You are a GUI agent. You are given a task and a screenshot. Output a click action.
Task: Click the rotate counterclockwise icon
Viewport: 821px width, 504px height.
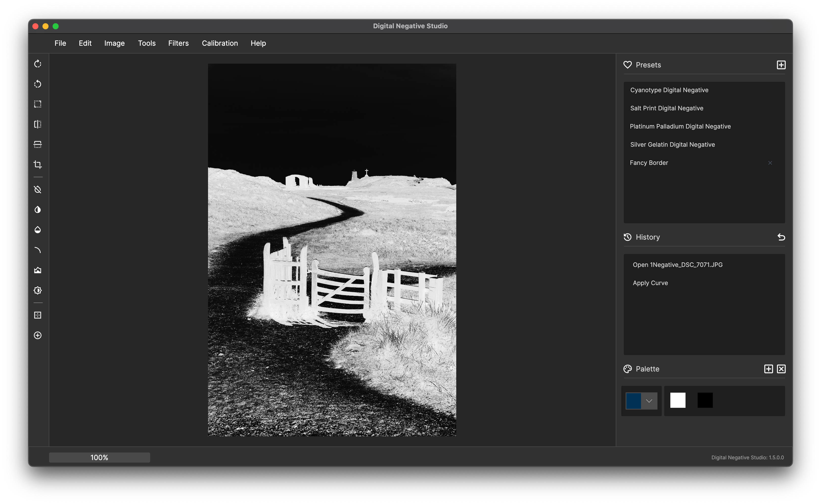coord(38,84)
